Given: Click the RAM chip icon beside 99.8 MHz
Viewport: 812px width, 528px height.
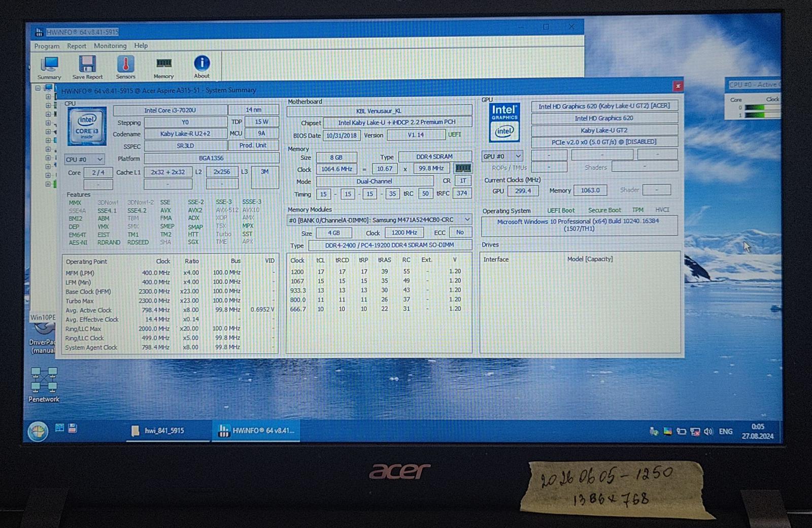Looking at the screenshot, I should tap(463, 168).
